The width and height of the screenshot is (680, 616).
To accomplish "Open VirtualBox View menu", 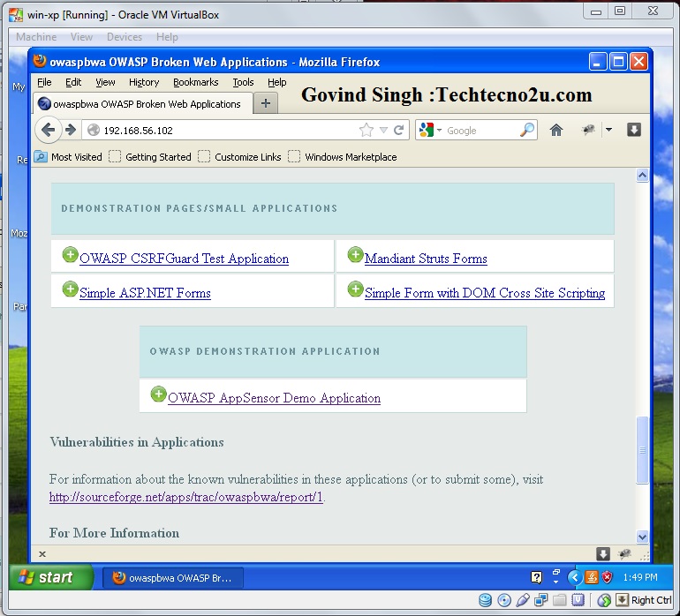I will click(x=81, y=37).
